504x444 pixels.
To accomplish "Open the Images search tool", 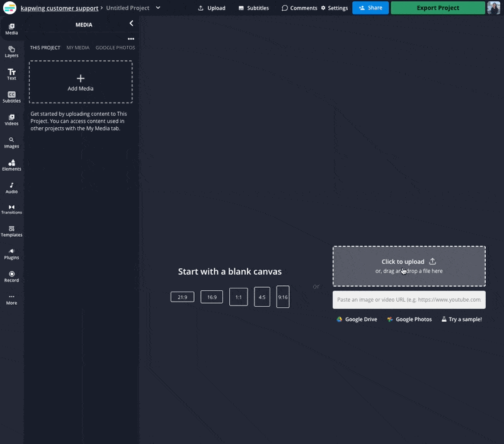I will [11, 142].
